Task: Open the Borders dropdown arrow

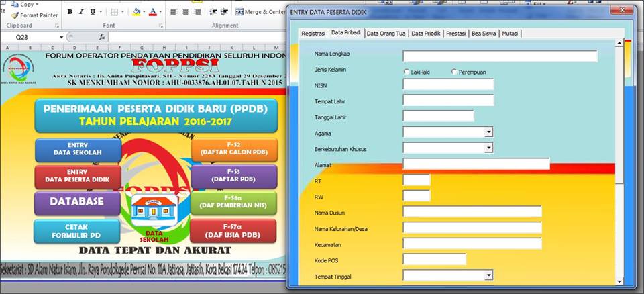Action: [123, 12]
